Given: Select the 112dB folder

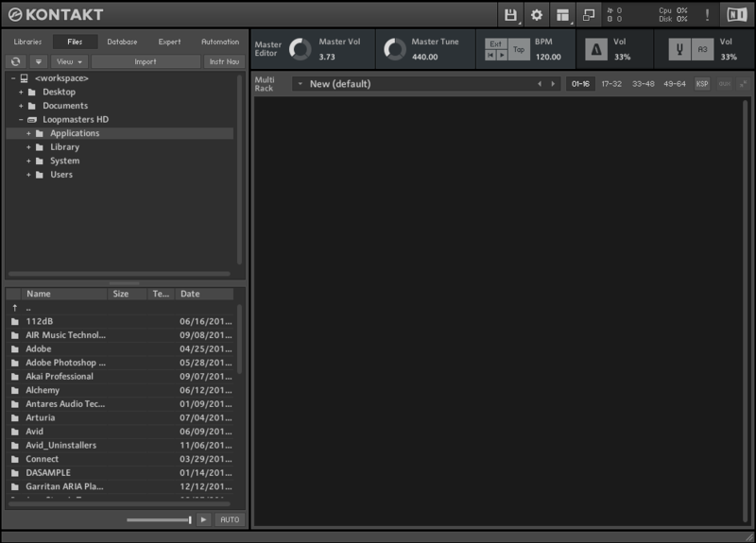Looking at the screenshot, I should pos(121,321).
